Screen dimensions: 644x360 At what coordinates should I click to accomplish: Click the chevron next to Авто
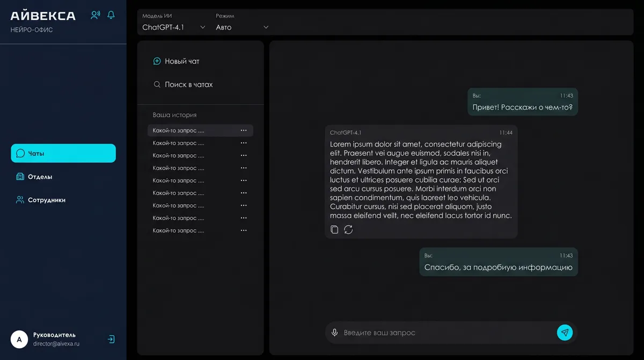[266, 27]
